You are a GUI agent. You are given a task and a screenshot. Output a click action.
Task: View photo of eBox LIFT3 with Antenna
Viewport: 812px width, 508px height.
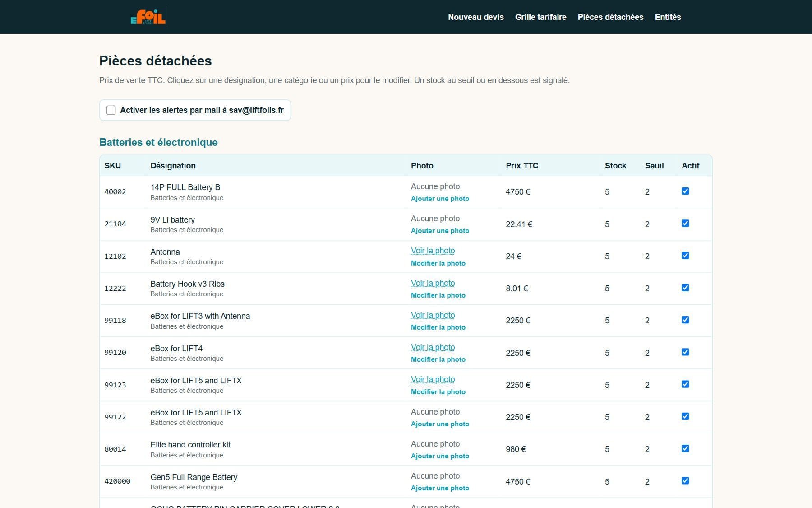[x=433, y=315]
